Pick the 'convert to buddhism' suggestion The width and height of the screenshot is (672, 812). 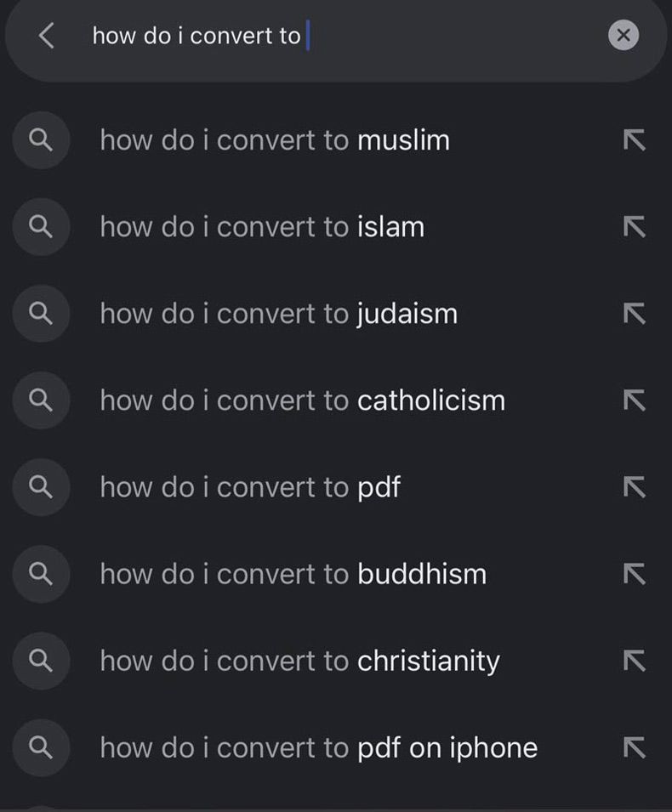(x=293, y=574)
